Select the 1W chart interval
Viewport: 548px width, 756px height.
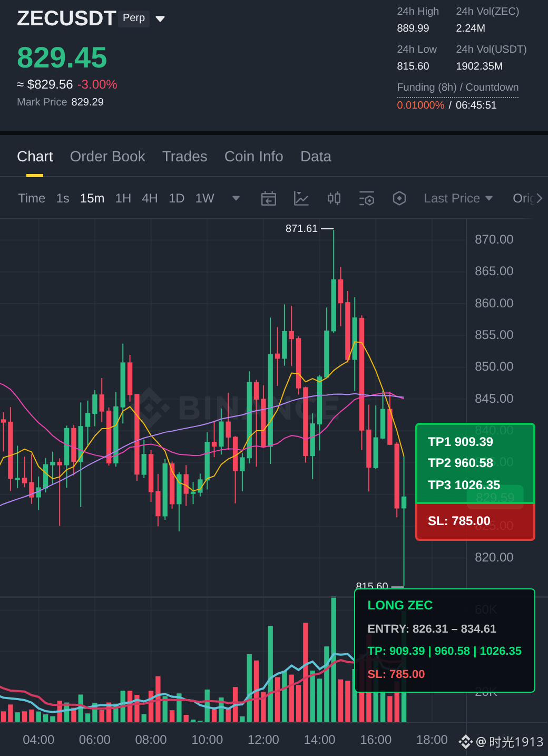(205, 198)
